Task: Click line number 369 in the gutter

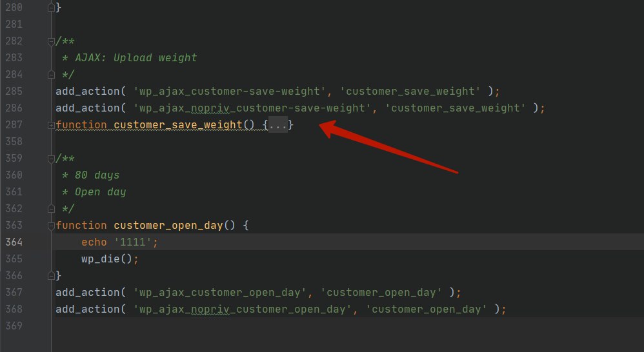Action: [14, 326]
